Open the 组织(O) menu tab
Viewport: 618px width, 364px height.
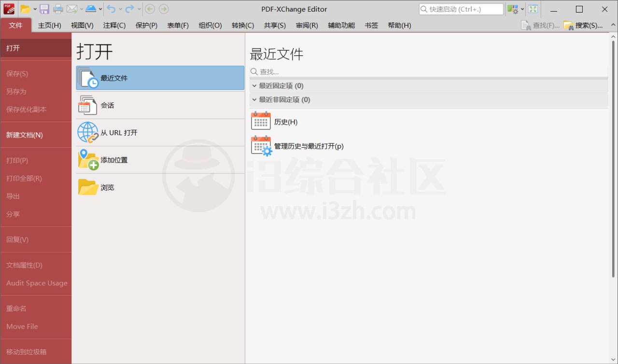click(211, 25)
